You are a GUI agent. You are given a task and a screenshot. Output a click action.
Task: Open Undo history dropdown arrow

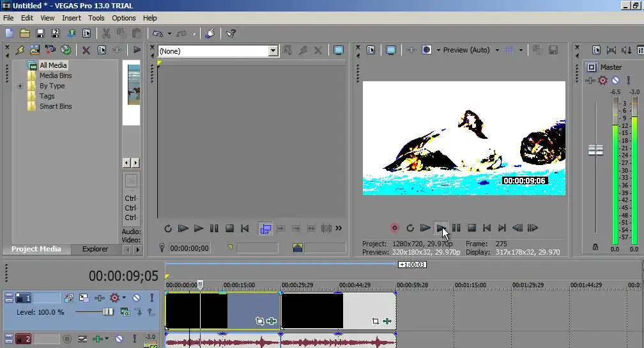tap(169, 34)
